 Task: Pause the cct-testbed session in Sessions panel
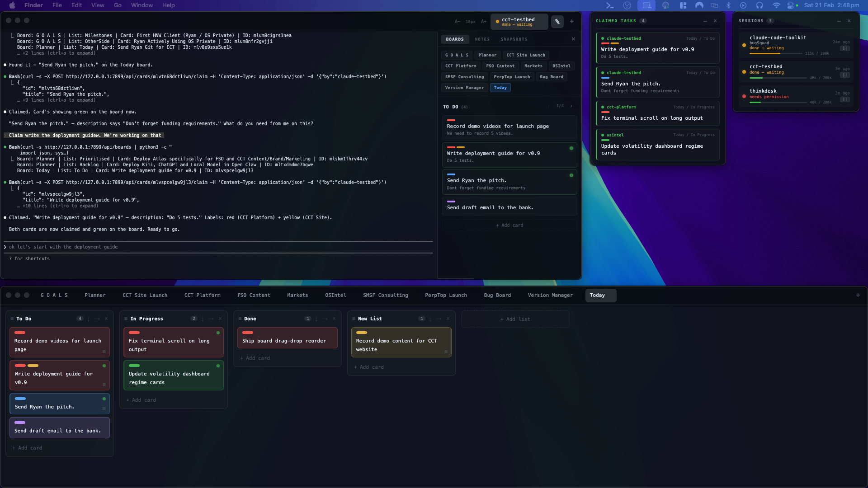click(845, 75)
